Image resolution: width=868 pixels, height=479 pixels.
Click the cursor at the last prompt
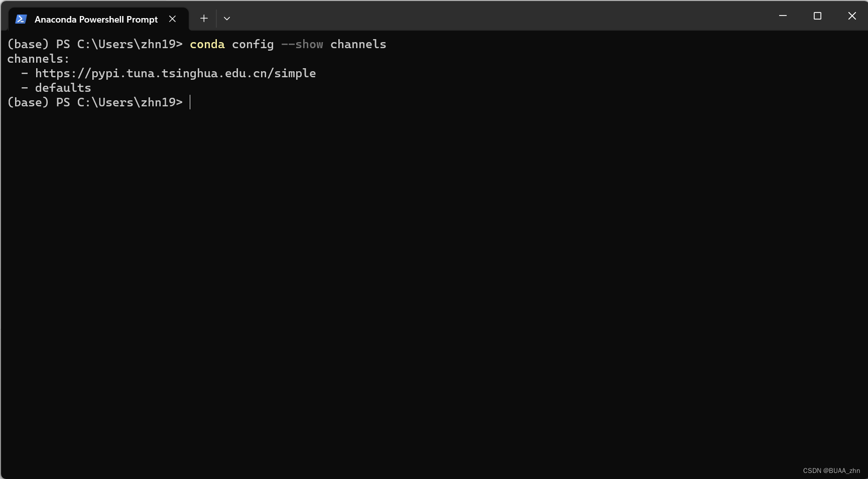[x=190, y=102]
